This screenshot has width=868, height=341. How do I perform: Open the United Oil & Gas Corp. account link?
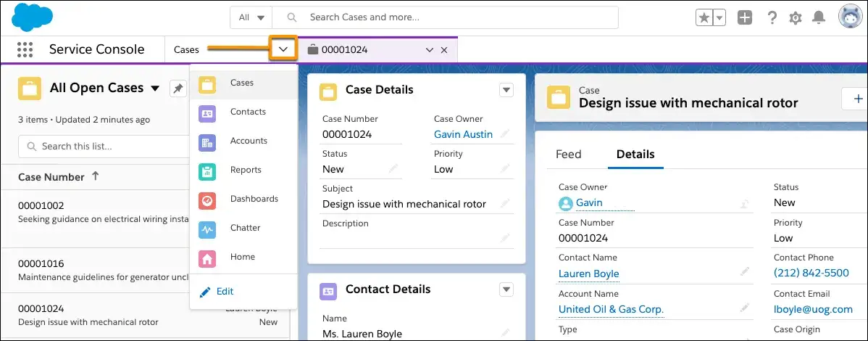[611, 309]
